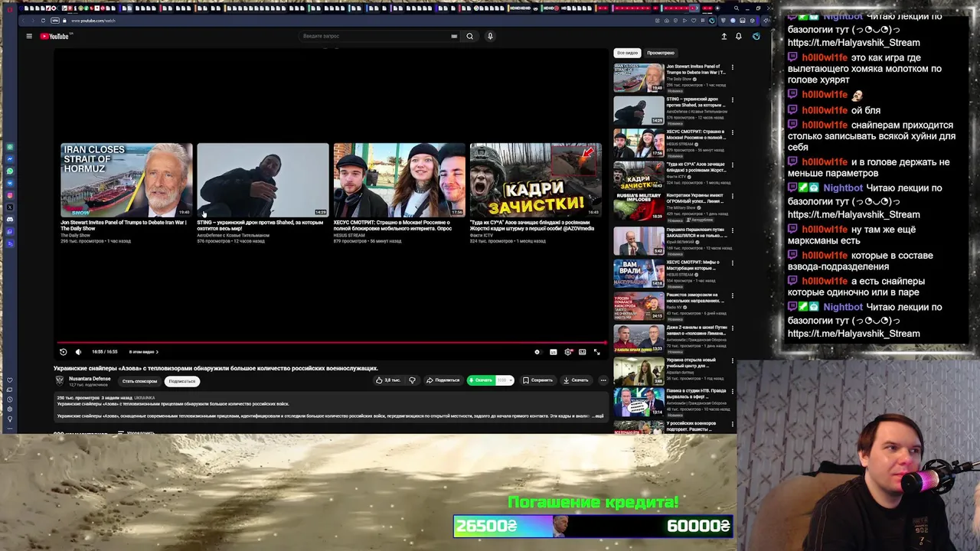Click the green 'Скачать' download button
This screenshot has width=980, height=551.
click(482, 380)
